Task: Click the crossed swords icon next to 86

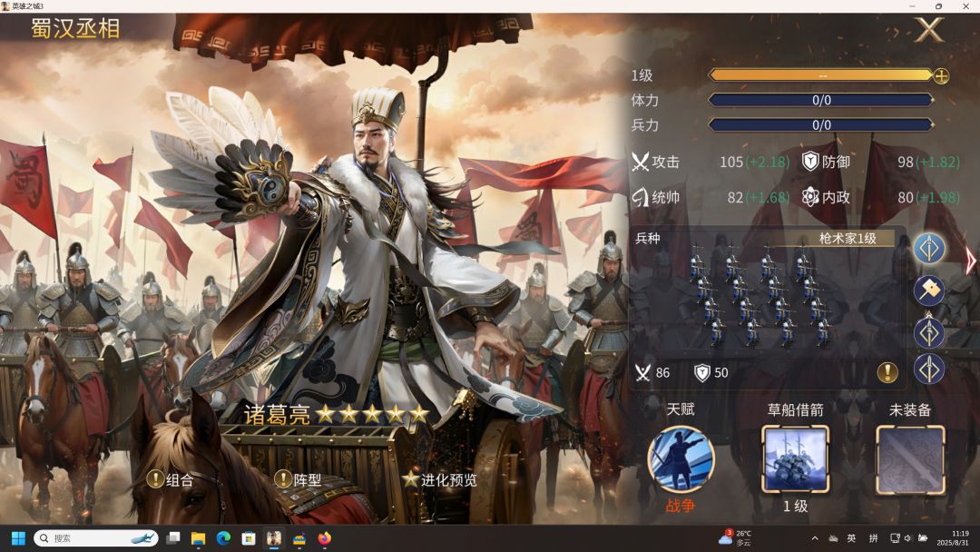Action: point(642,372)
